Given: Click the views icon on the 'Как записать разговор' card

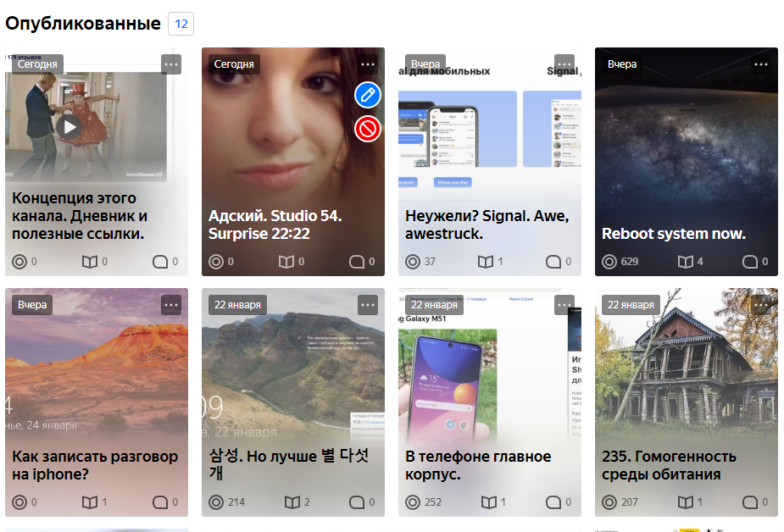Looking at the screenshot, I should (x=19, y=502).
